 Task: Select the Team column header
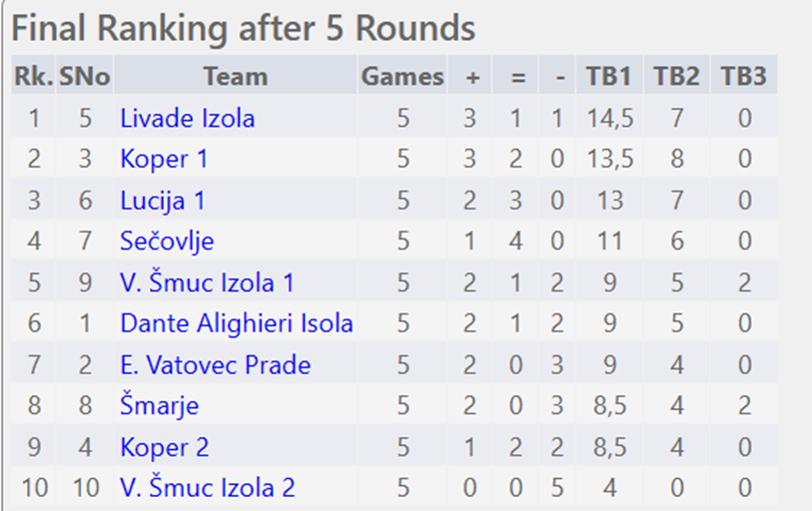235,76
